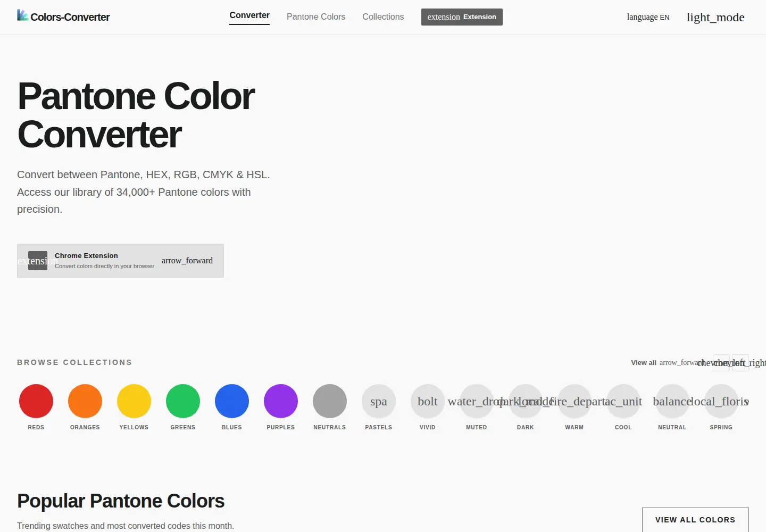Go to Pantone Colors nav item
The height and width of the screenshot is (532, 766).
[316, 17]
